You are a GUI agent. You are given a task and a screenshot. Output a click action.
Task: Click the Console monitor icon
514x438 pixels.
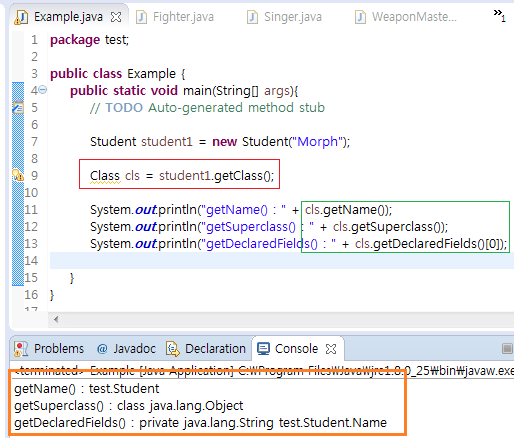pyautogui.click(x=263, y=349)
